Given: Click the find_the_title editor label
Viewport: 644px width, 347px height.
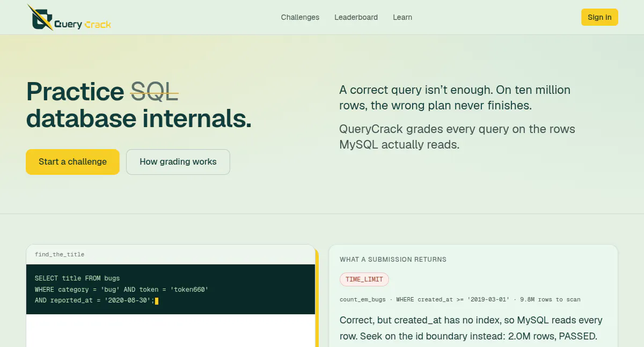Looking at the screenshot, I should pos(60,254).
